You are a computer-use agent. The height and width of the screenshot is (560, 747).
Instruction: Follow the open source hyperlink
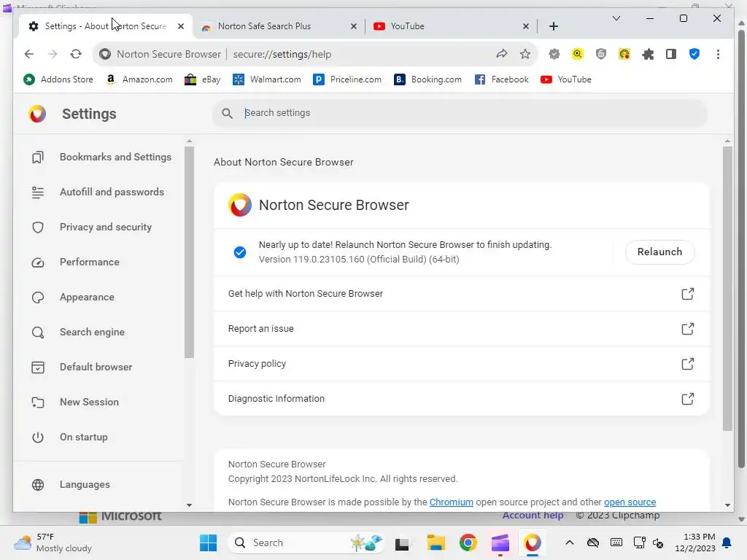(x=630, y=502)
